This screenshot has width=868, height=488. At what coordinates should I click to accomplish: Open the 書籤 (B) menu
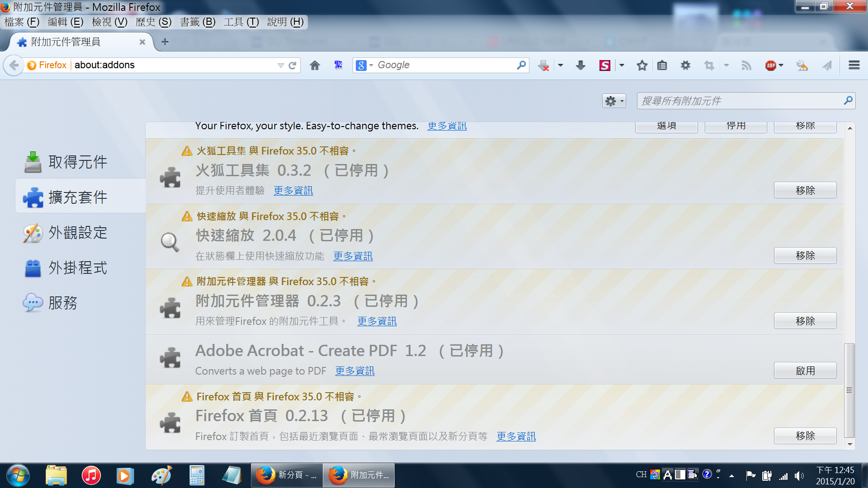(198, 22)
